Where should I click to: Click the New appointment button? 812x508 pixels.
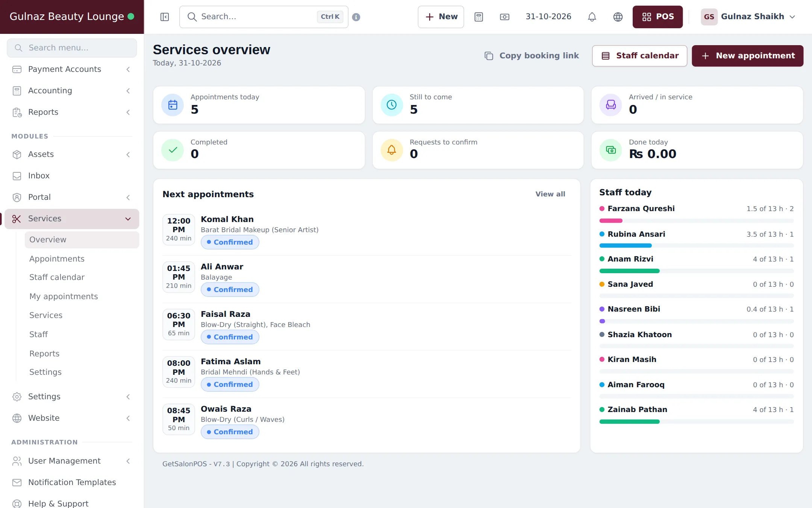(747, 56)
